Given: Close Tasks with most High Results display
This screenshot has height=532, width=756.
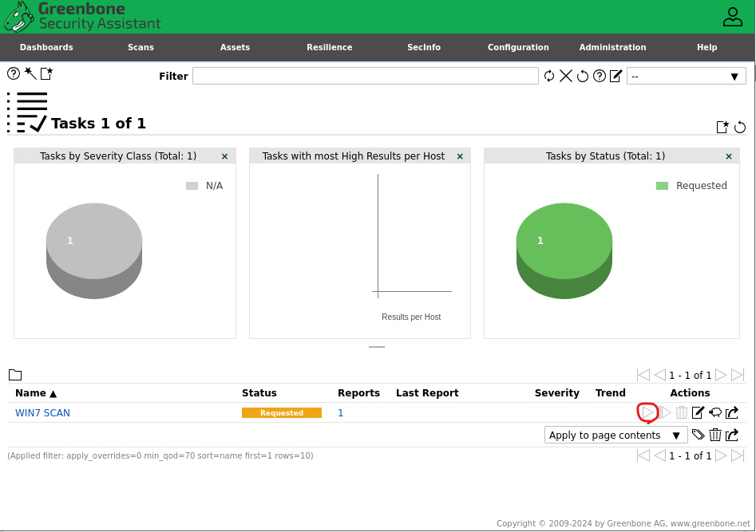Looking at the screenshot, I should [460, 156].
